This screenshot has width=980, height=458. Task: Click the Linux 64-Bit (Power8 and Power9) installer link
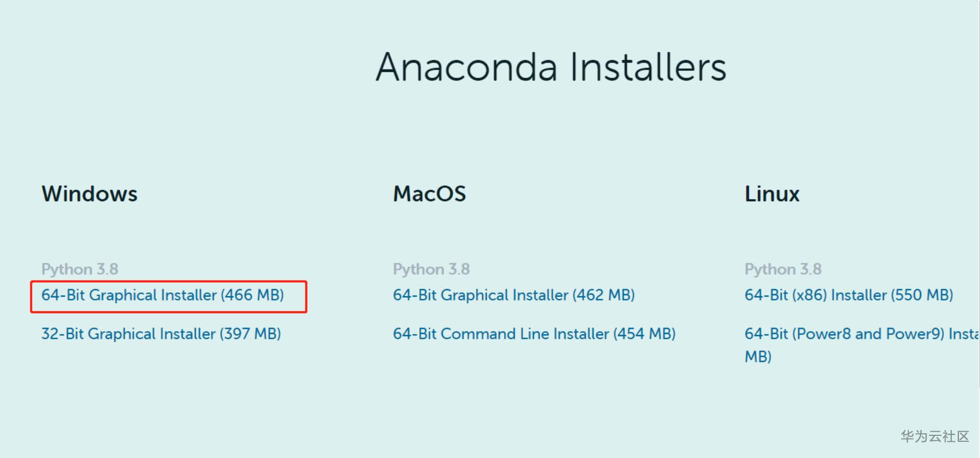click(861, 334)
